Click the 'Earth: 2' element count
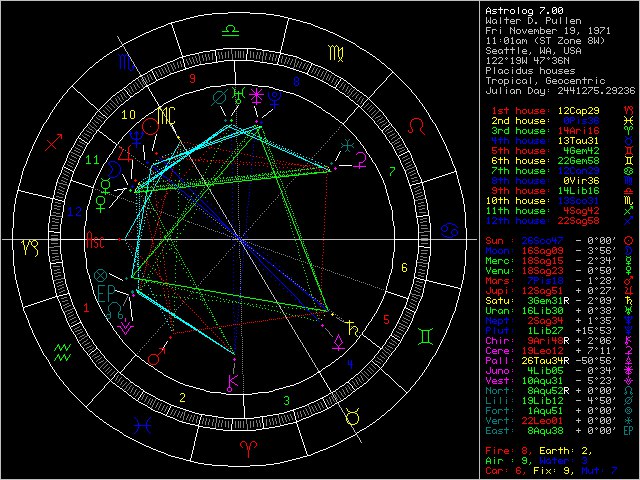Viewport: 640px width, 480px height. [x=566, y=451]
